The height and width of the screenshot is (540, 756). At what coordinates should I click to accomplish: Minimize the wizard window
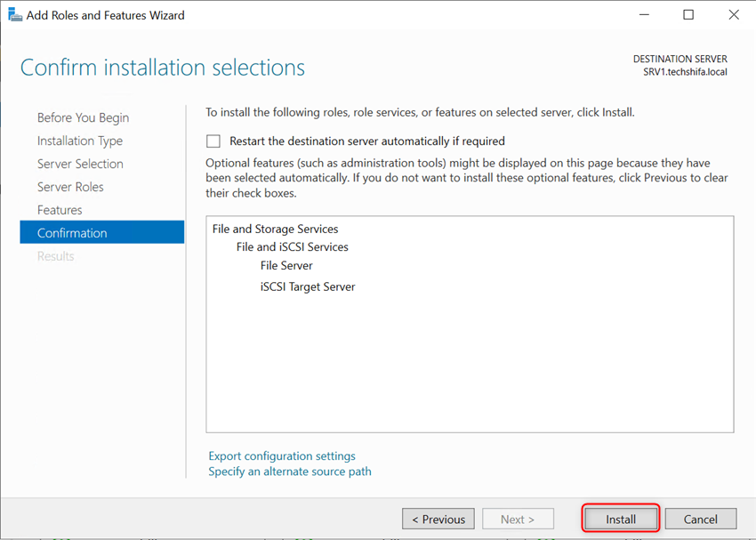point(644,14)
